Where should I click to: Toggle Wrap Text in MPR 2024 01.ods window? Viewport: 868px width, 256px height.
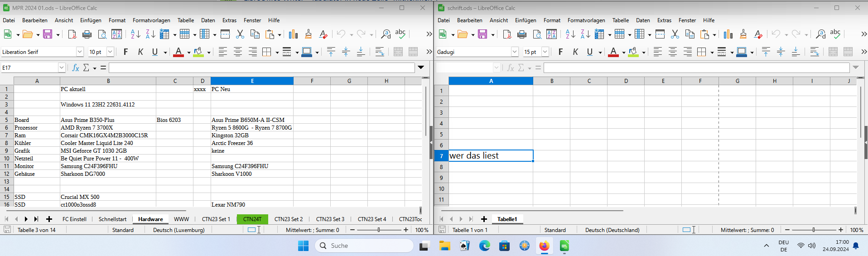tap(380, 52)
